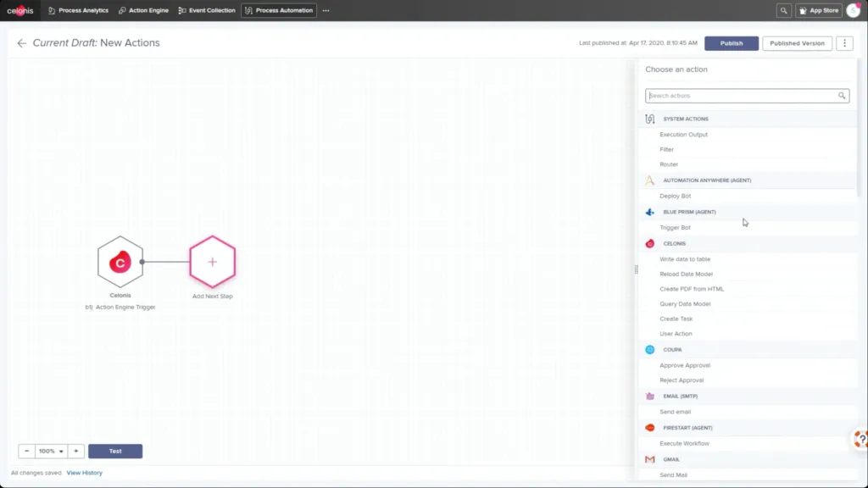Open the user profile avatar
868x488 pixels.
click(853, 10)
